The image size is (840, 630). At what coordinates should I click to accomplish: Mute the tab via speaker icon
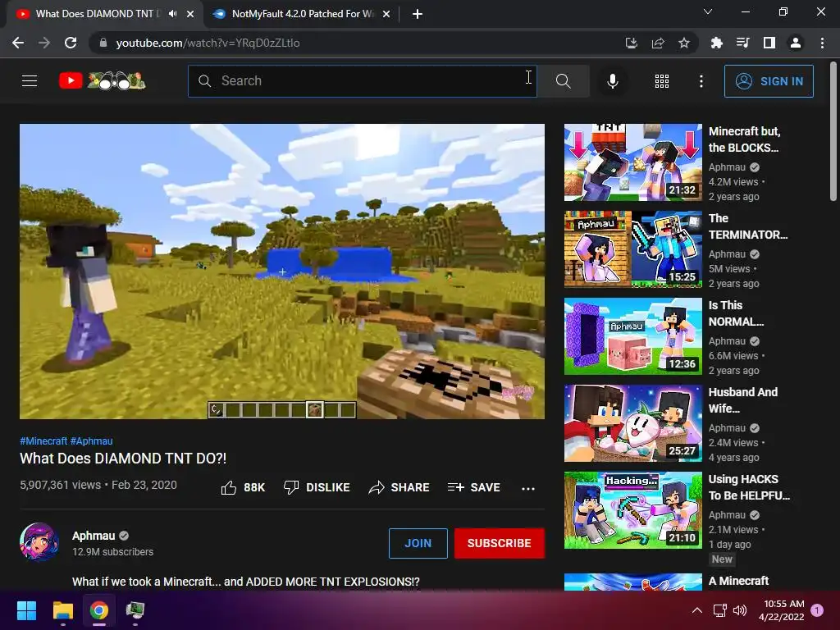pyautogui.click(x=172, y=14)
